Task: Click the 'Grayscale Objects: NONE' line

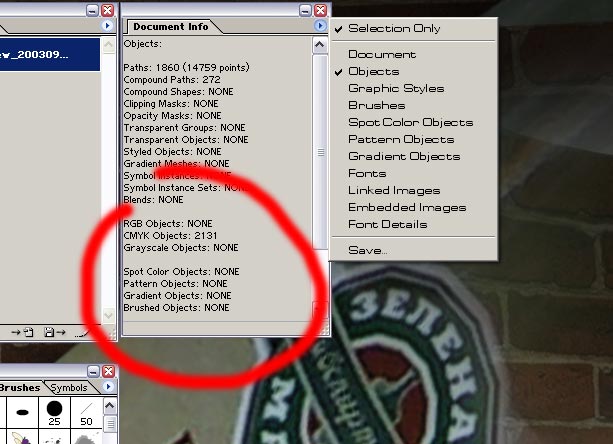Action: (x=181, y=248)
